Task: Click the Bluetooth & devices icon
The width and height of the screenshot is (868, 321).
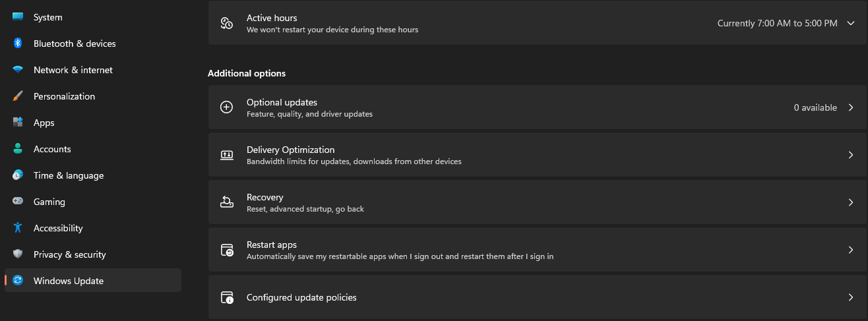Action: pyautogui.click(x=18, y=44)
